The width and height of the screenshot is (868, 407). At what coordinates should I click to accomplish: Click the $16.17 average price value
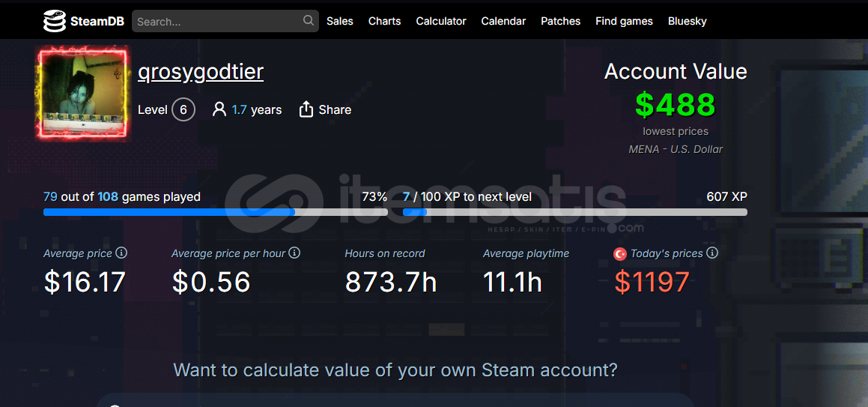pyautogui.click(x=85, y=282)
